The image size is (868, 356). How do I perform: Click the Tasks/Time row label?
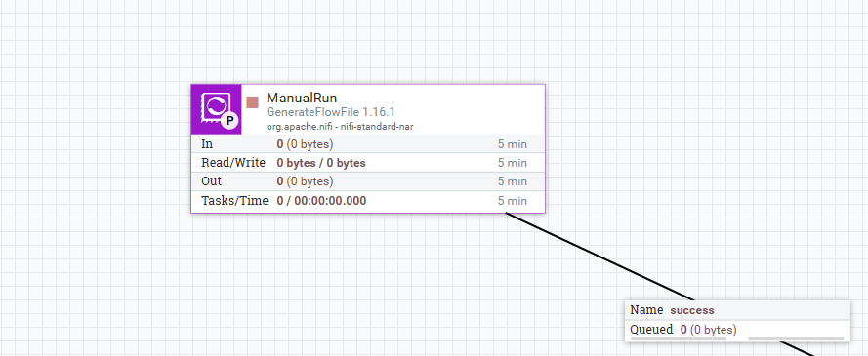point(234,201)
